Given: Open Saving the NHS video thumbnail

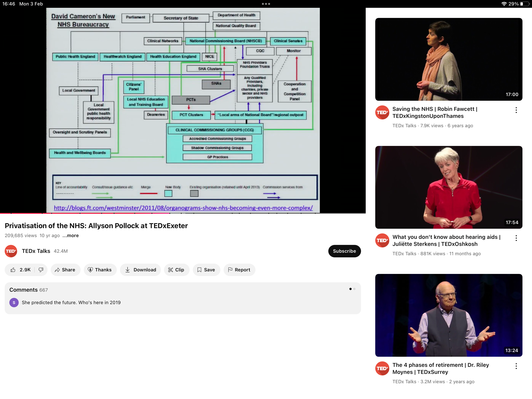Looking at the screenshot, I should point(448,59).
